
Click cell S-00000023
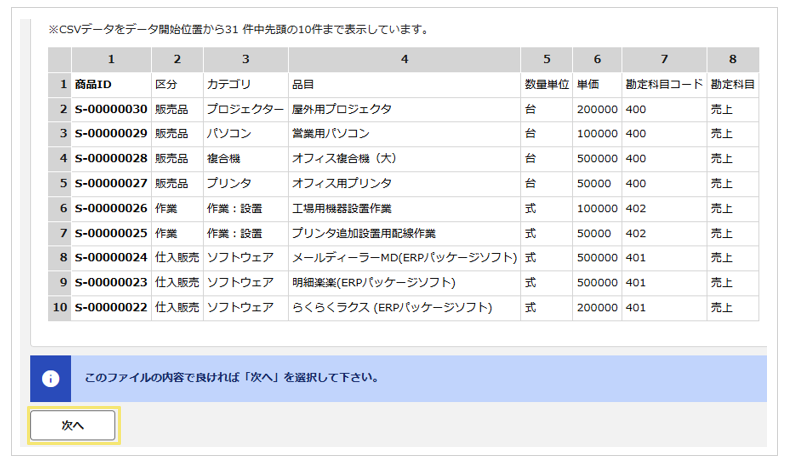click(111, 283)
